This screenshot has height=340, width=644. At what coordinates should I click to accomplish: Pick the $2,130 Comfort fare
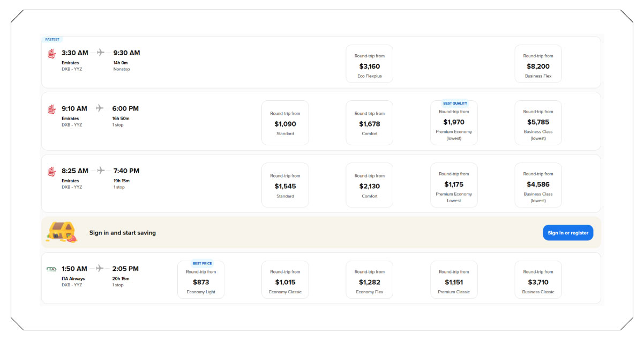point(369,185)
